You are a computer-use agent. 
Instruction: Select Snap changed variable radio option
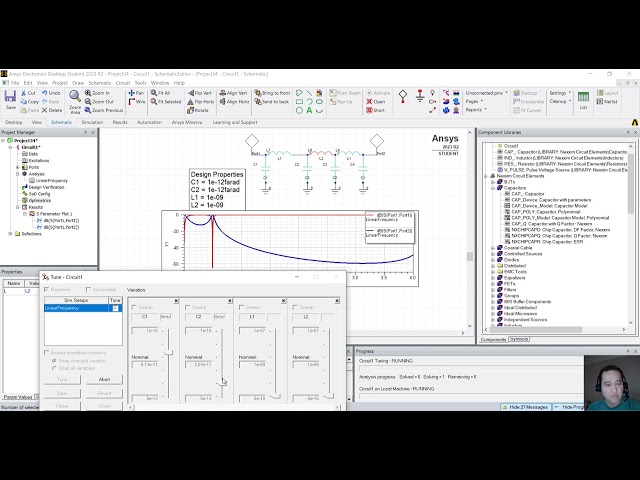(x=54, y=361)
